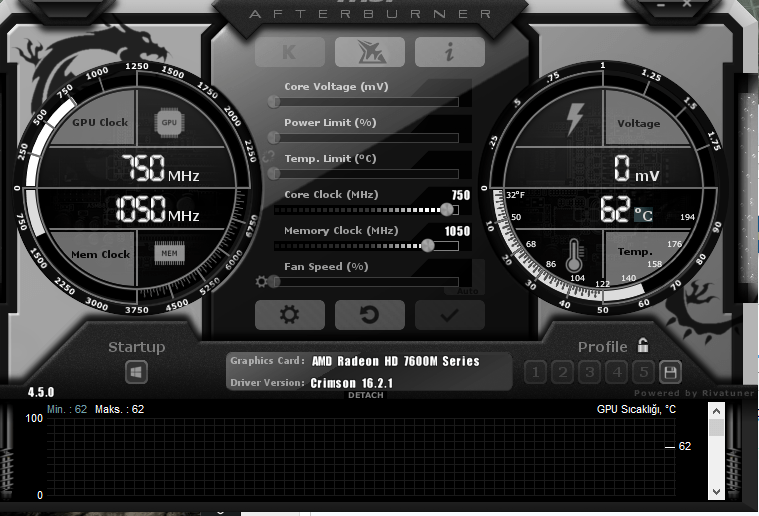
Task: Minimize the Afterburner window
Action: [662, 4]
